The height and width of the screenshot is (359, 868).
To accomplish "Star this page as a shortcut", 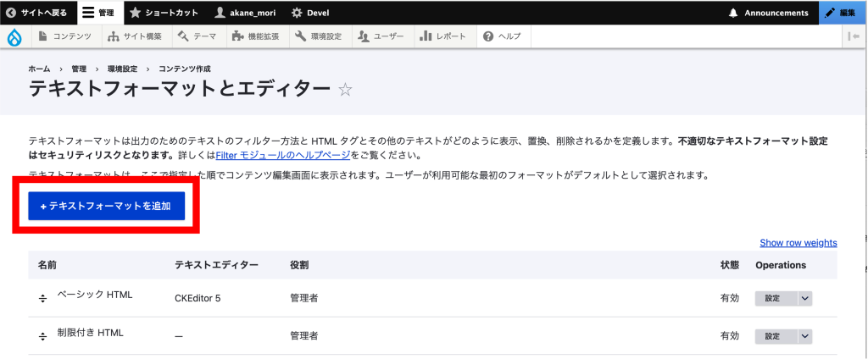I will (345, 91).
